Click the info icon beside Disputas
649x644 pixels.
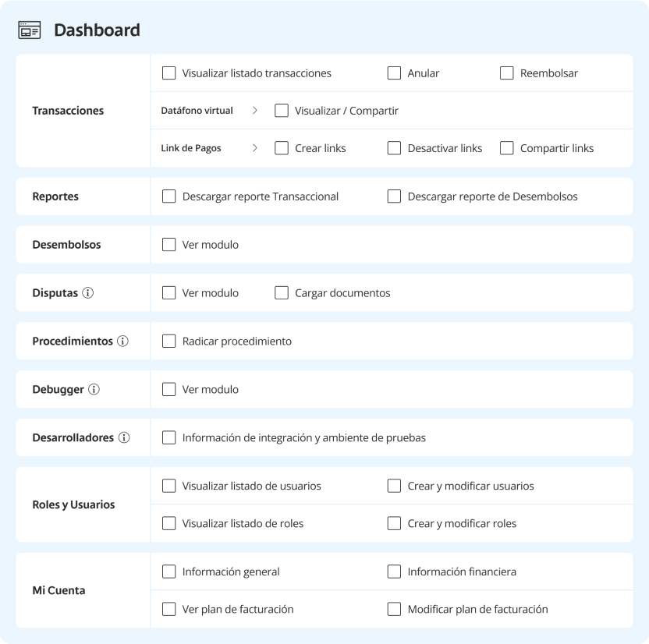tap(88, 293)
